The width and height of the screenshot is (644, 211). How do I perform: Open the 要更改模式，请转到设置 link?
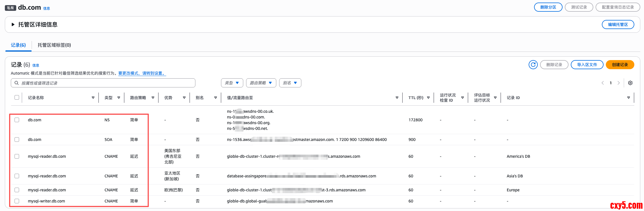pyautogui.click(x=142, y=73)
